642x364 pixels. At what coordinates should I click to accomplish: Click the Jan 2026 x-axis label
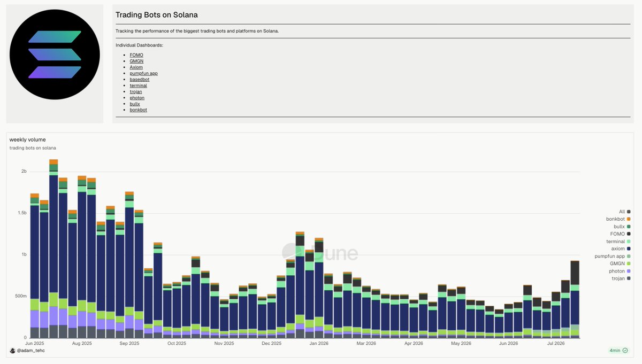coord(319,344)
